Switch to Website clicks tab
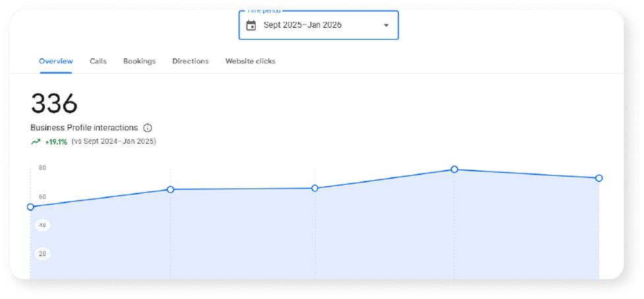 pos(250,61)
